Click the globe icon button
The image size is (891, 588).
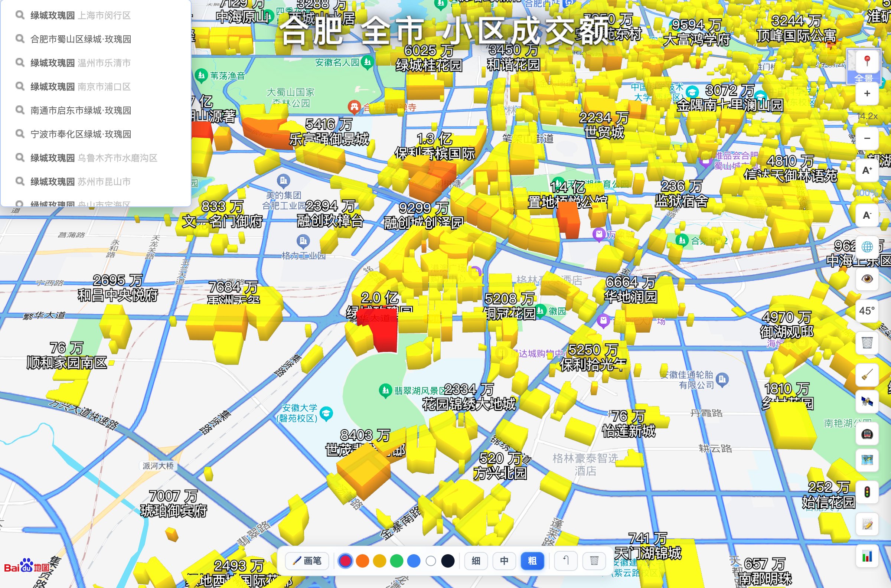[x=866, y=247]
